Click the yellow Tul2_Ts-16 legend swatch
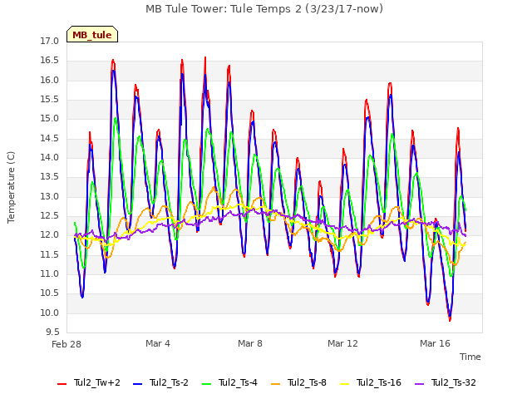 tap(345, 384)
